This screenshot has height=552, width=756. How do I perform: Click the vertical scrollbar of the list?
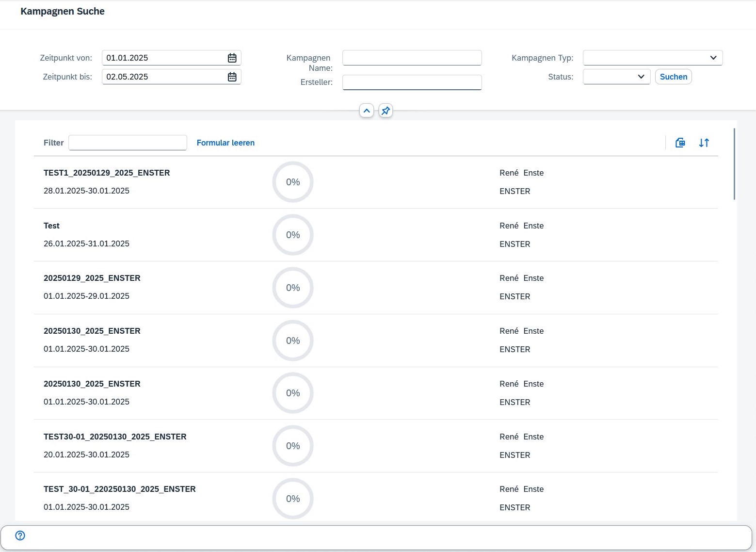coord(734,164)
